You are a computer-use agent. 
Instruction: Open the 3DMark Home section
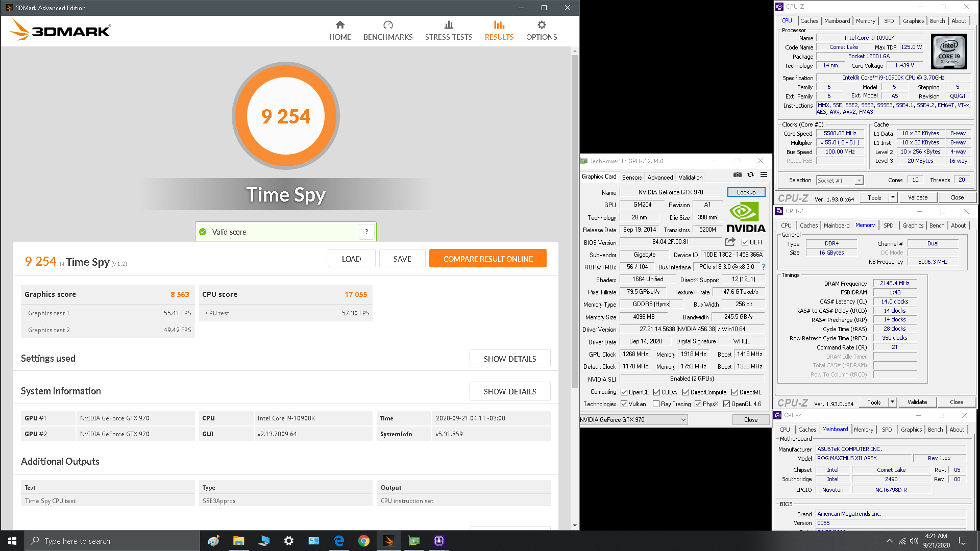340,31
